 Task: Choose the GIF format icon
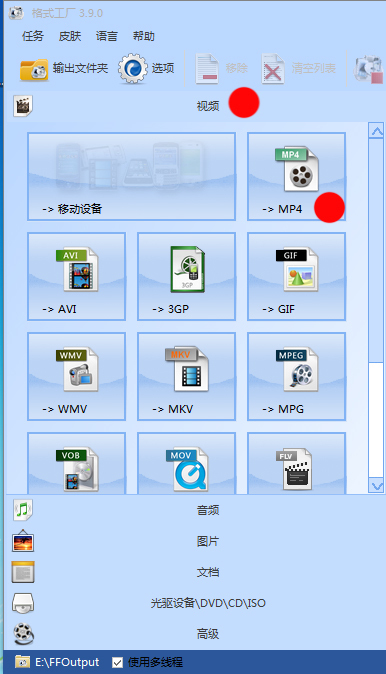pos(297,269)
